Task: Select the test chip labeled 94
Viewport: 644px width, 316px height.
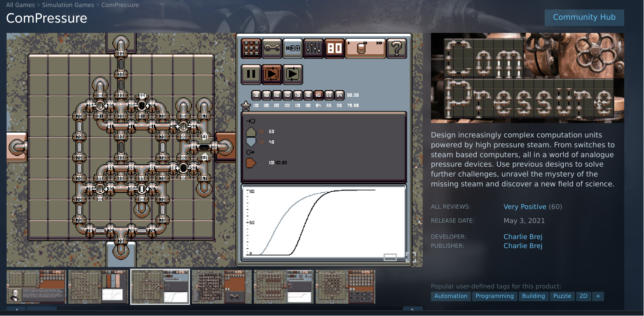Action: tap(339, 95)
